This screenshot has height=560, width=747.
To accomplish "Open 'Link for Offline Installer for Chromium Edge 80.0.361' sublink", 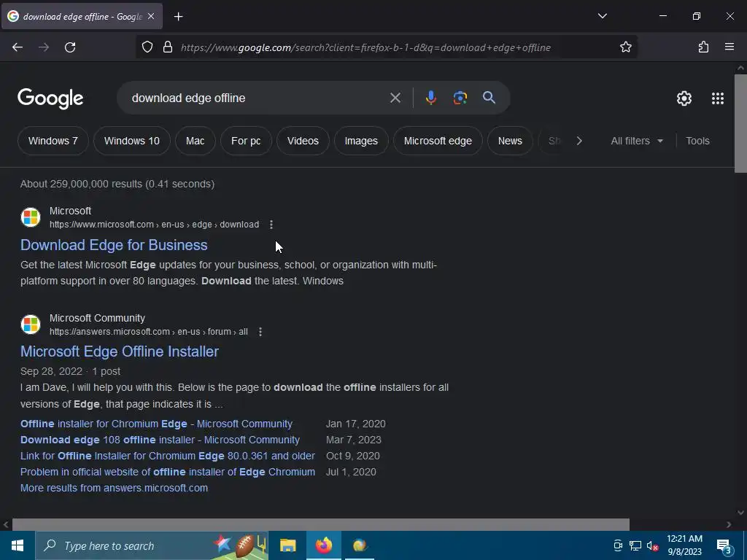I will click(168, 456).
